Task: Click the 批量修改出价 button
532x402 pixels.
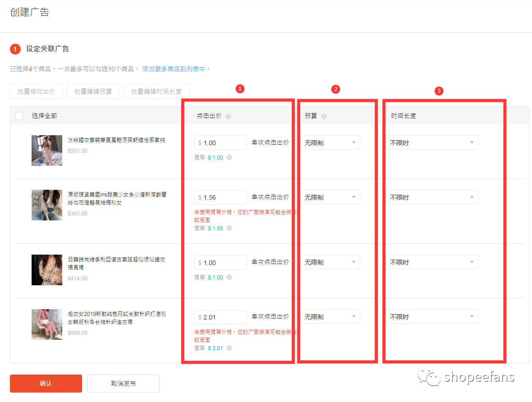Action: [x=37, y=91]
